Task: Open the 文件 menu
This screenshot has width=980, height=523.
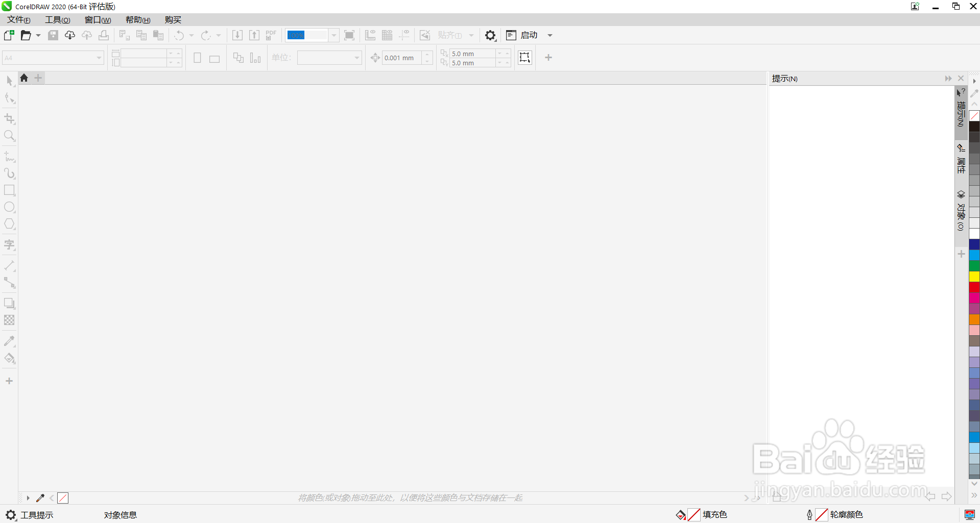Action: (18, 20)
